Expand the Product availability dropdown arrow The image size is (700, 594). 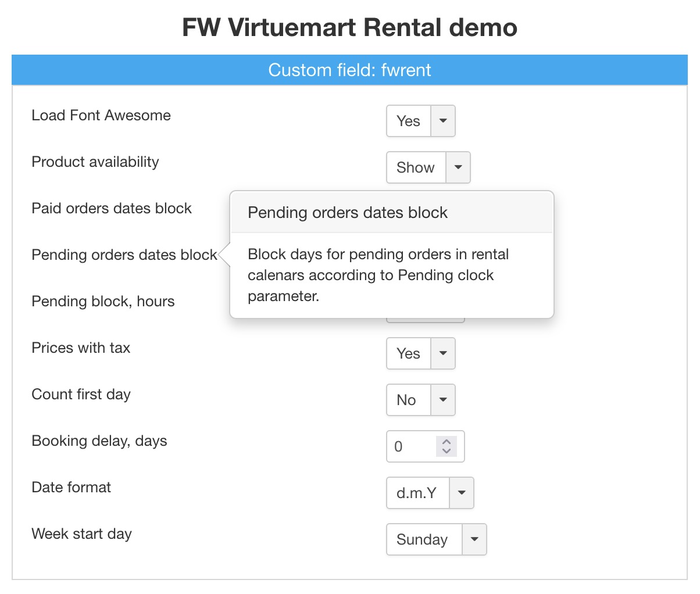pyautogui.click(x=458, y=167)
